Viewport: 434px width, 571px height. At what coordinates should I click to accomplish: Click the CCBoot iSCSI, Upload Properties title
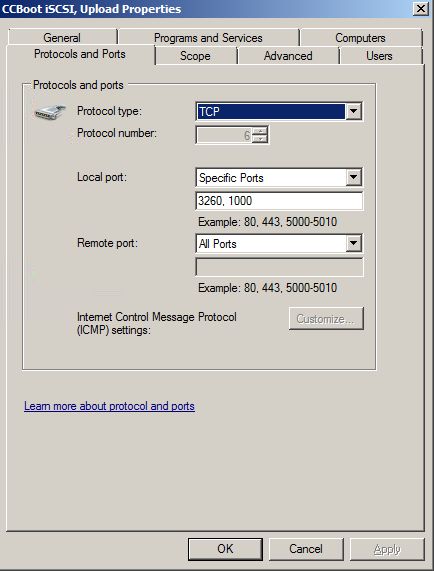pos(91,9)
